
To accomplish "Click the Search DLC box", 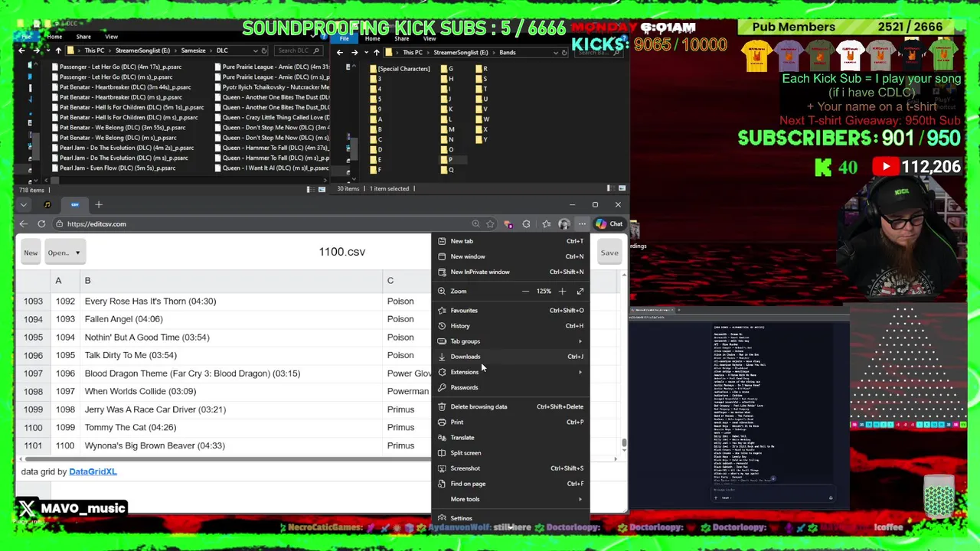I will pyautogui.click(x=299, y=51).
